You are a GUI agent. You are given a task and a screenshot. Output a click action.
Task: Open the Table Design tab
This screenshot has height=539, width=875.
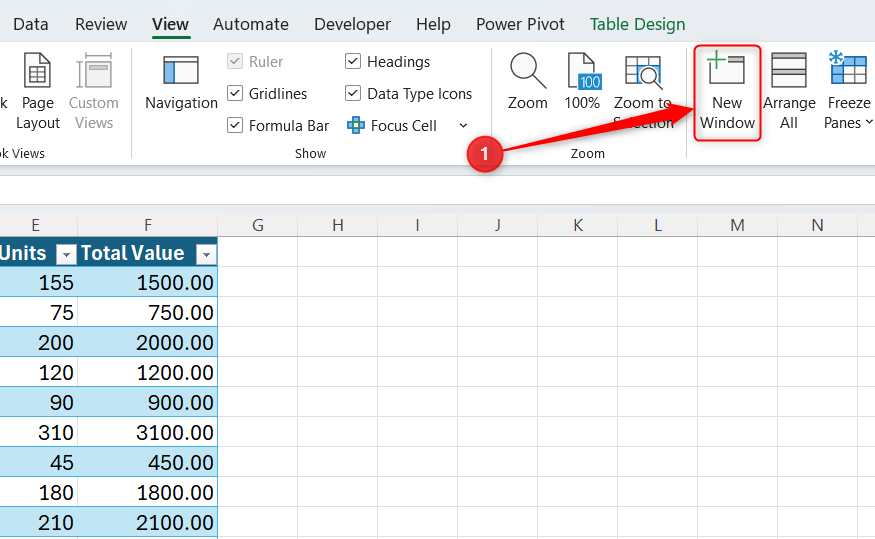(x=637, y=25)
